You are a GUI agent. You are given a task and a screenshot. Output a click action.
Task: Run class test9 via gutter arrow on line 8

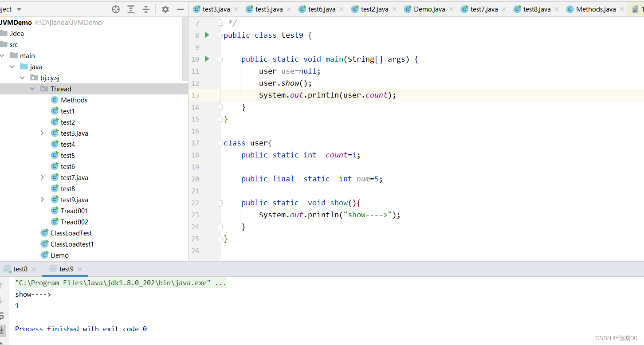pyautogui.click(x=207, y=35)
